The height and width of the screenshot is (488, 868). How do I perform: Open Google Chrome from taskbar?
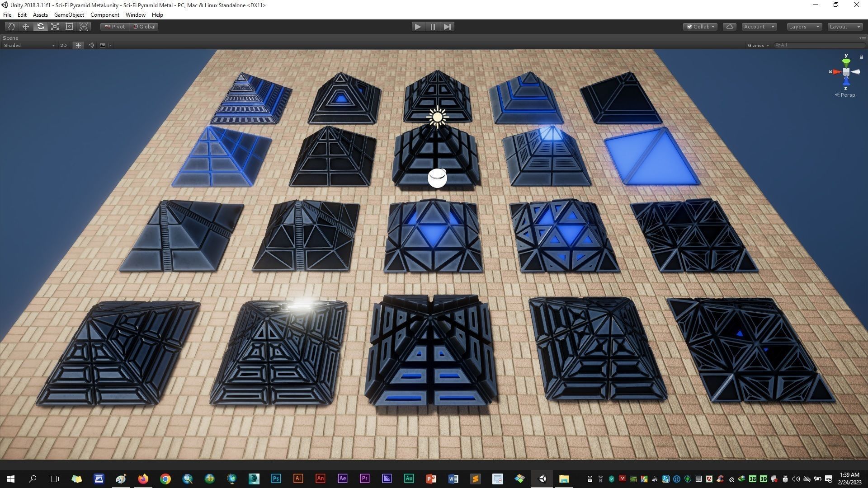[x=165, y=479]
